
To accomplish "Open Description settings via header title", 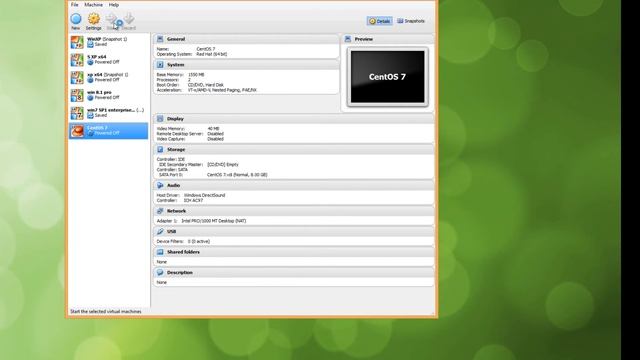I will tap(180, 273).
